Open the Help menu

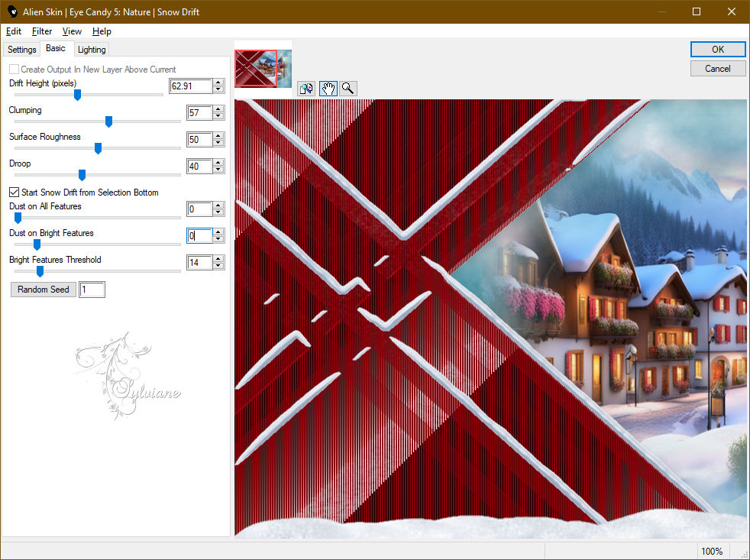point(102,31)
